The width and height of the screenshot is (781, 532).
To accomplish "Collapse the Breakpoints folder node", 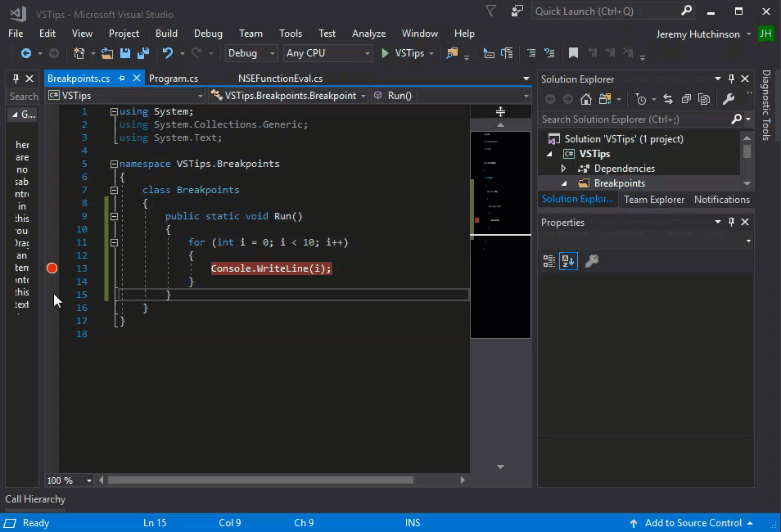I will click(563, 183).
